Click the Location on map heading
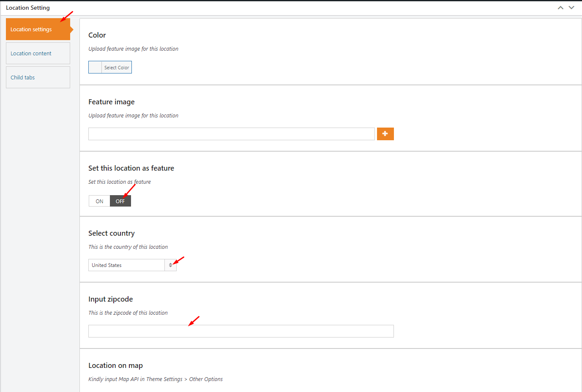This screenshot has height=392, width=582. [x=115, y=365]
